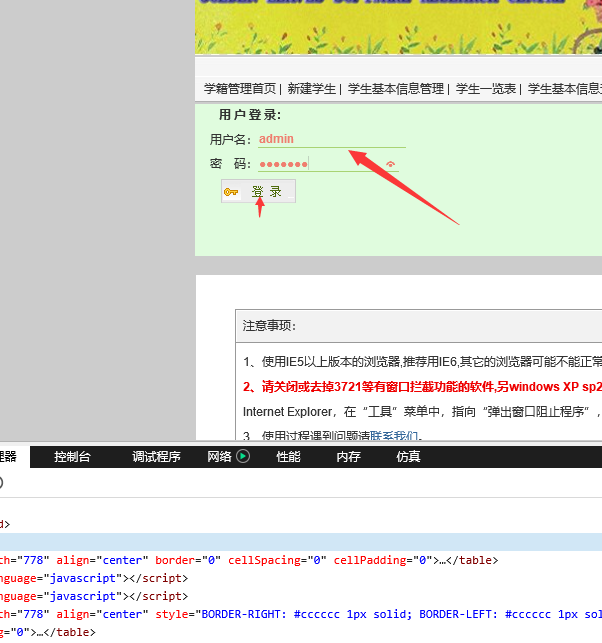Switch to the 内存 devtools tab

pyautogui.click(x=348, y=457)
